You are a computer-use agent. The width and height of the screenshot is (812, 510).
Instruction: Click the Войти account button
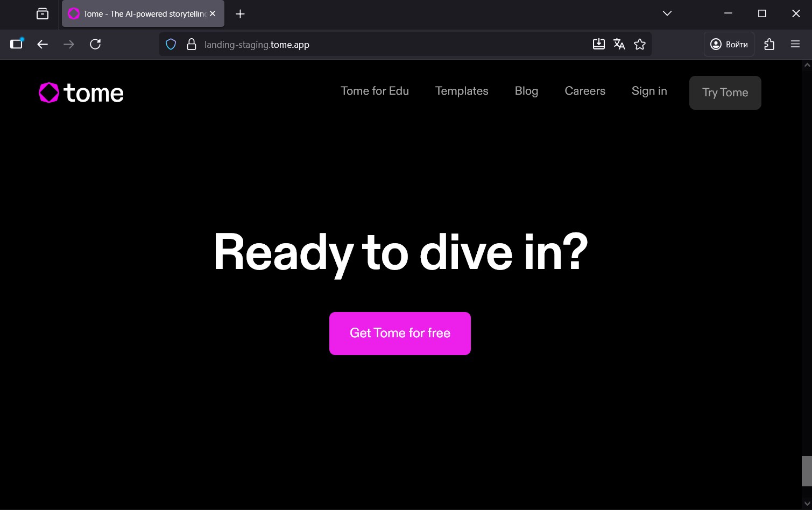[729, 44]
